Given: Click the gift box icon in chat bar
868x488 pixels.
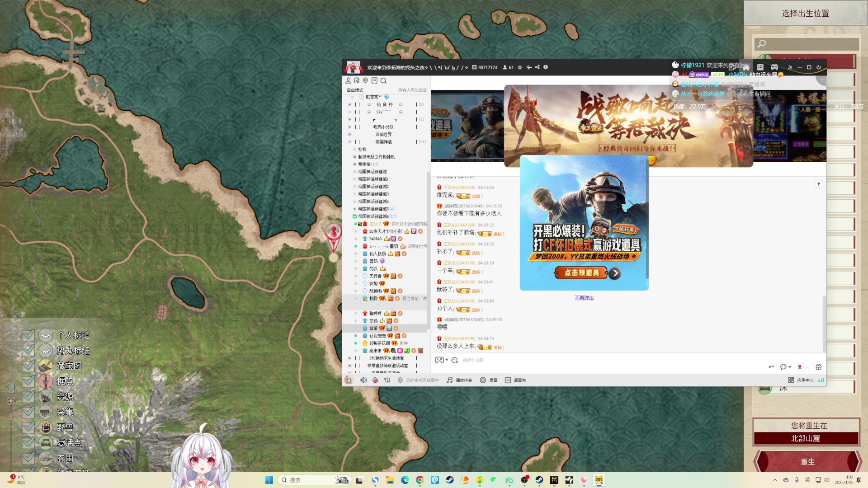Looking at the screenshot, I should pos(819,367).
